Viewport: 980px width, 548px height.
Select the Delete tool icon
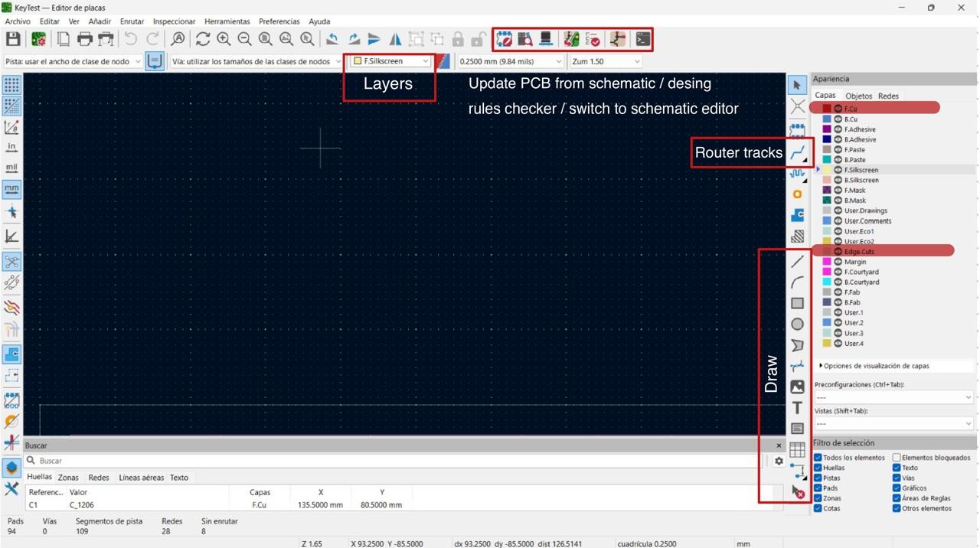(x=797, y=492)
